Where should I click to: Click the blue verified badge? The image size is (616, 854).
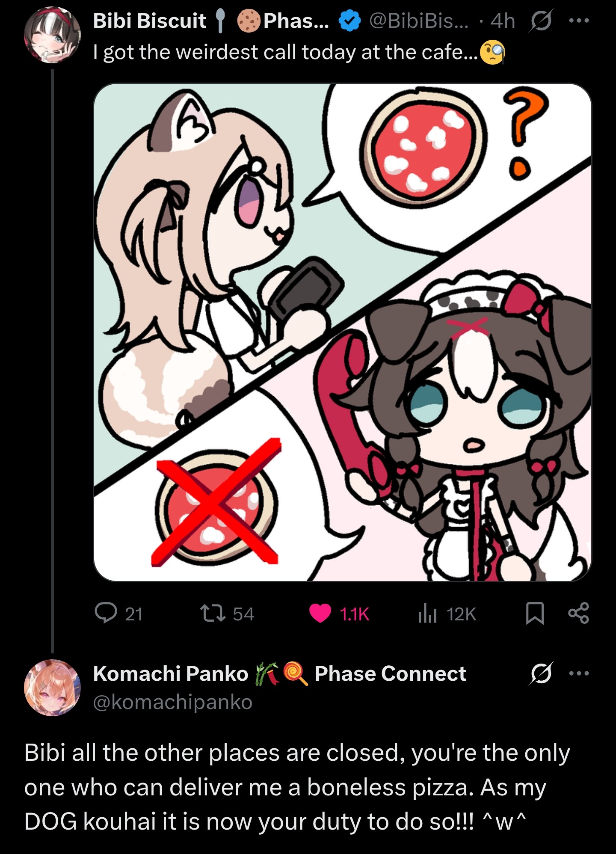349,21
